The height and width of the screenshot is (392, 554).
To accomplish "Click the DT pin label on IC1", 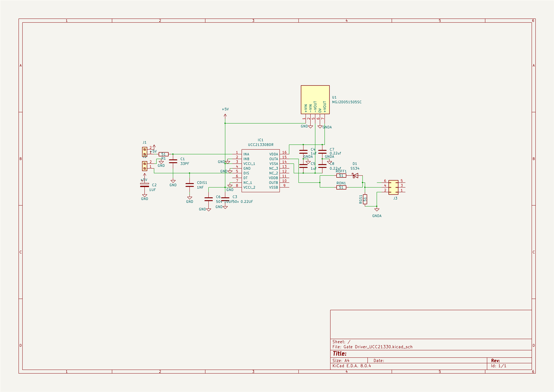I will pyautogui.click(x=245, y=178).
